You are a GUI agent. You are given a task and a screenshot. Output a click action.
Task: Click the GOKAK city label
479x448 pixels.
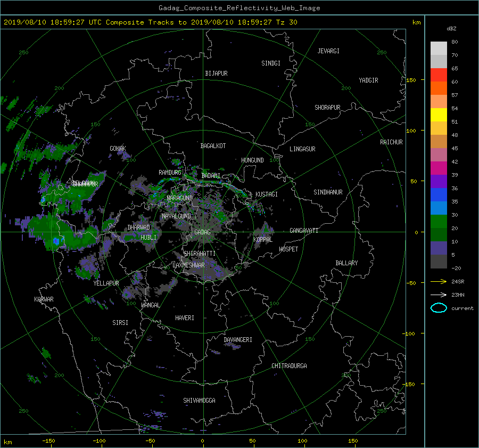[118, 149]
